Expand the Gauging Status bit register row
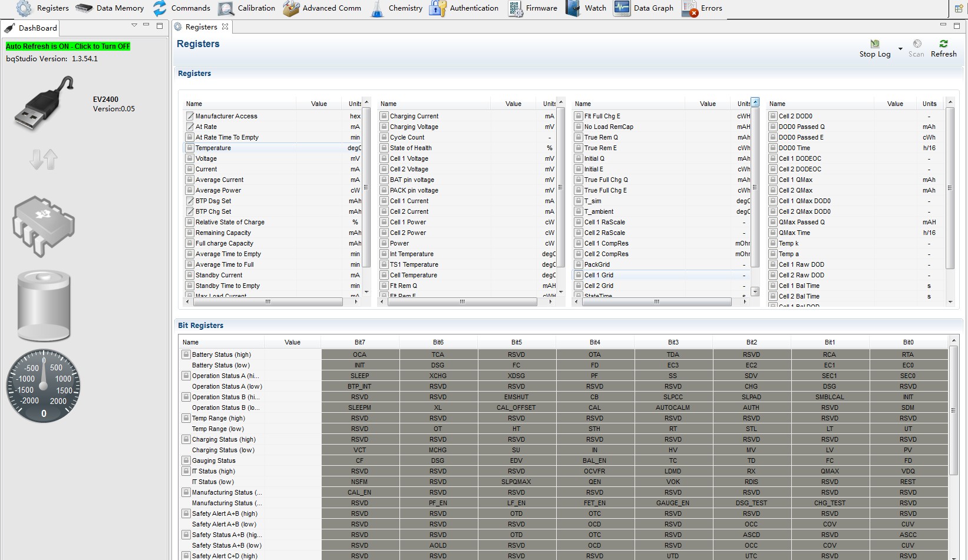The image size is (968, 560). (x=186, y=461)
